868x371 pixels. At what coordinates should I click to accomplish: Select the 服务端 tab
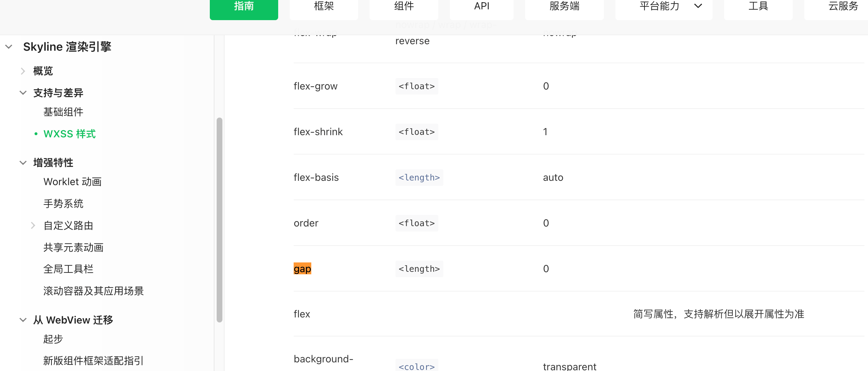564,6
